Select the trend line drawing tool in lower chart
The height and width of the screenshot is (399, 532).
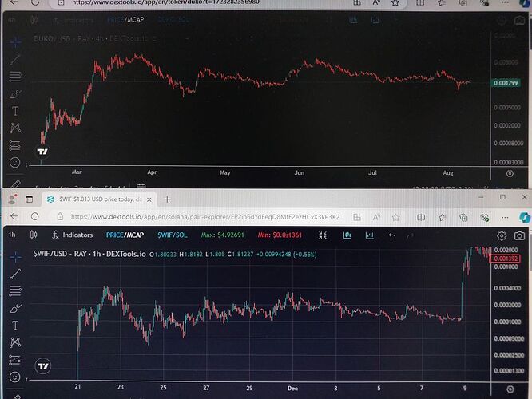pos(15,274)
